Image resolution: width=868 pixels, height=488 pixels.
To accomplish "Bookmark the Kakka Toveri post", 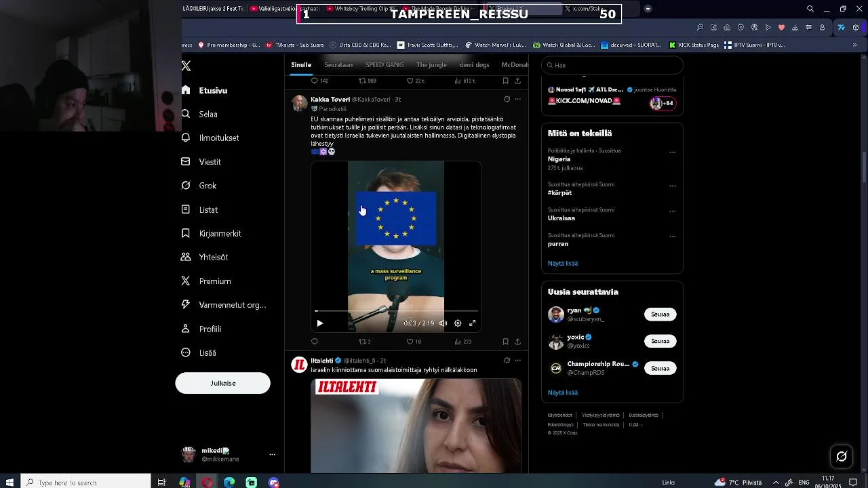I will click(505, 342).
